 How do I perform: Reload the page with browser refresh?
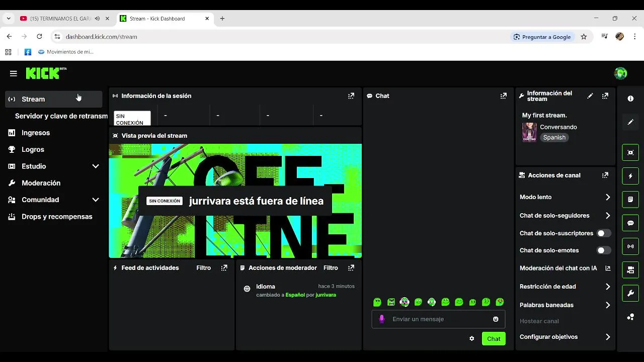click(x=39, y=37)
